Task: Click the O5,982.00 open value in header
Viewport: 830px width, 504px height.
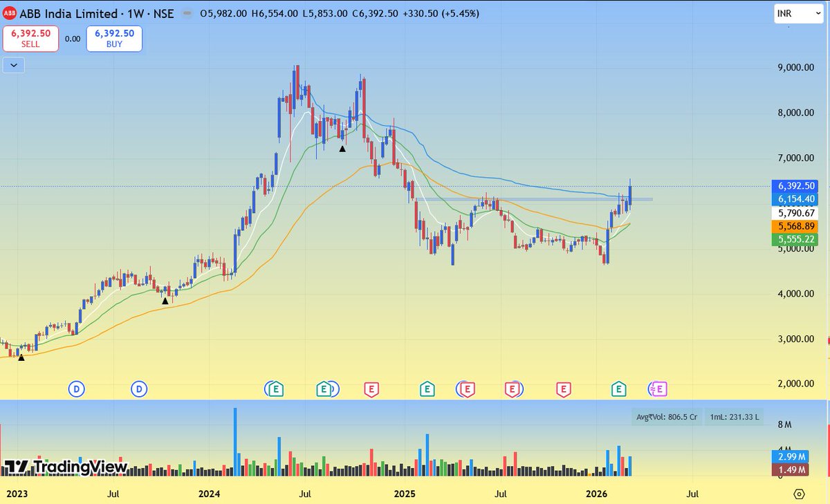Action: coord(223,14)
